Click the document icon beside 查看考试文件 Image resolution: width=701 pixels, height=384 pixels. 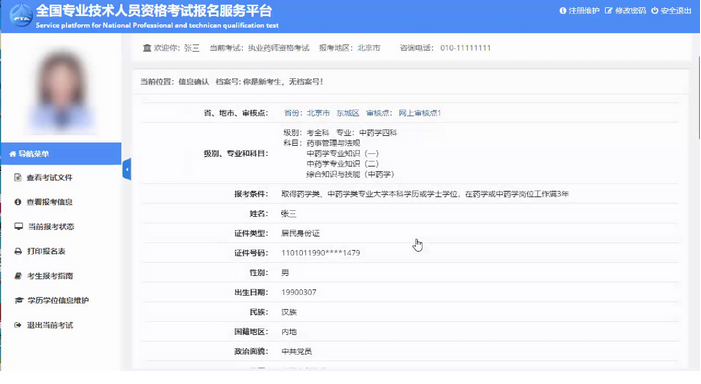[17, 177]
